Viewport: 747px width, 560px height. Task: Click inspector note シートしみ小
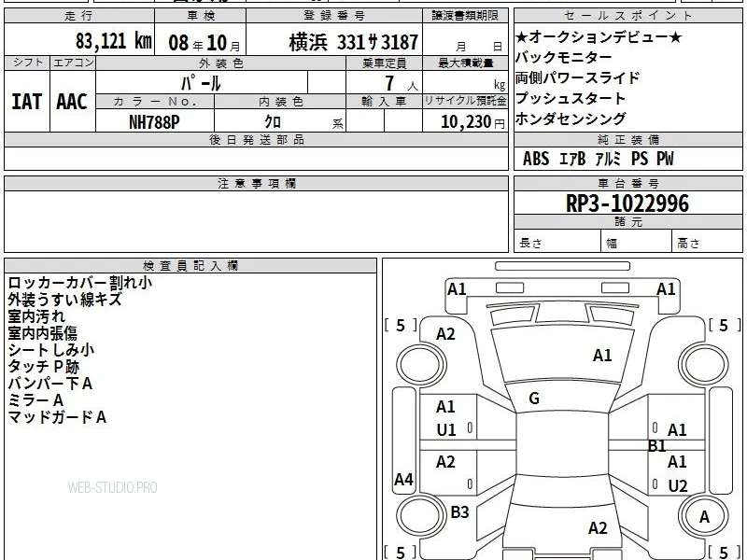(51, 350)
